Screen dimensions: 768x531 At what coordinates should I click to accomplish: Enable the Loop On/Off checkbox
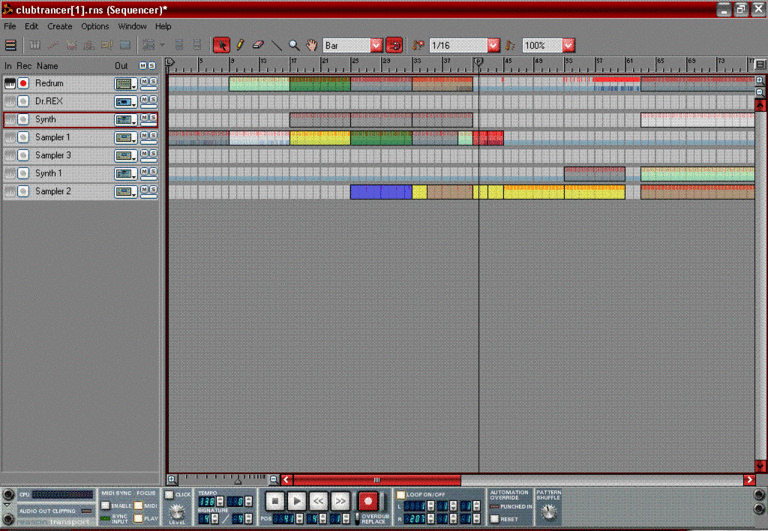coord(401,494)
